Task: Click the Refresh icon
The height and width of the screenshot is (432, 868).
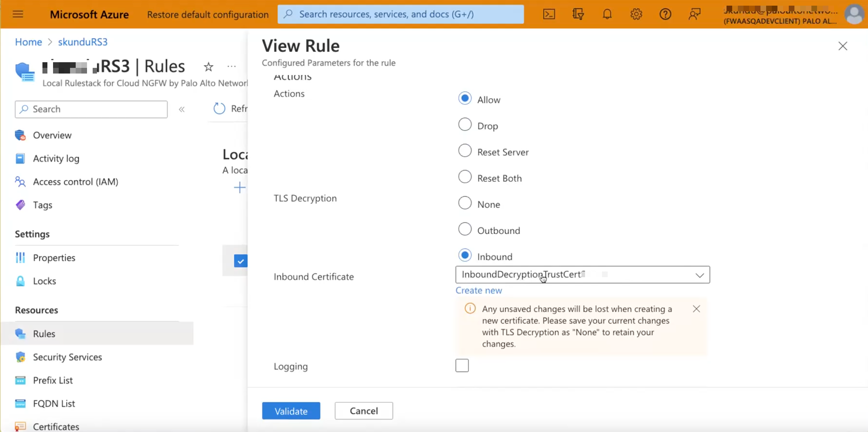Action: click(219, 109)
